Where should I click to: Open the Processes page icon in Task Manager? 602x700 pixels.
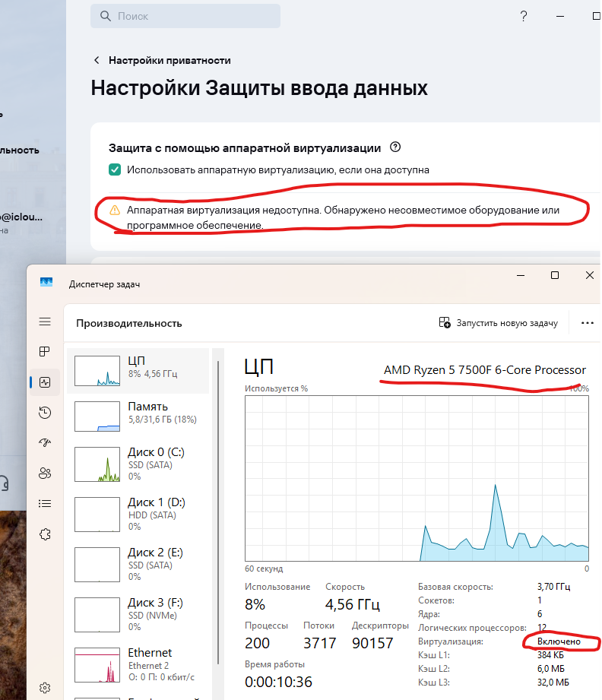tap(45, 352)
